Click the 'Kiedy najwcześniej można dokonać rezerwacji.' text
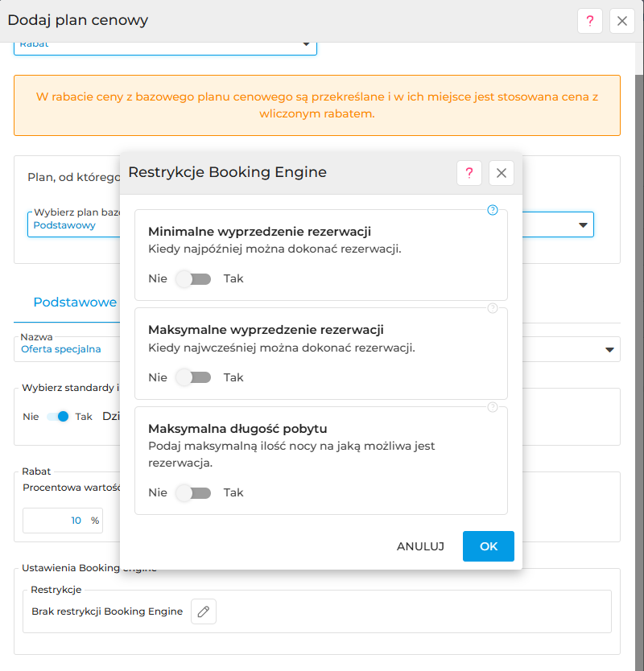This screenshot has width=644, height=671. (x=282, y=348)
